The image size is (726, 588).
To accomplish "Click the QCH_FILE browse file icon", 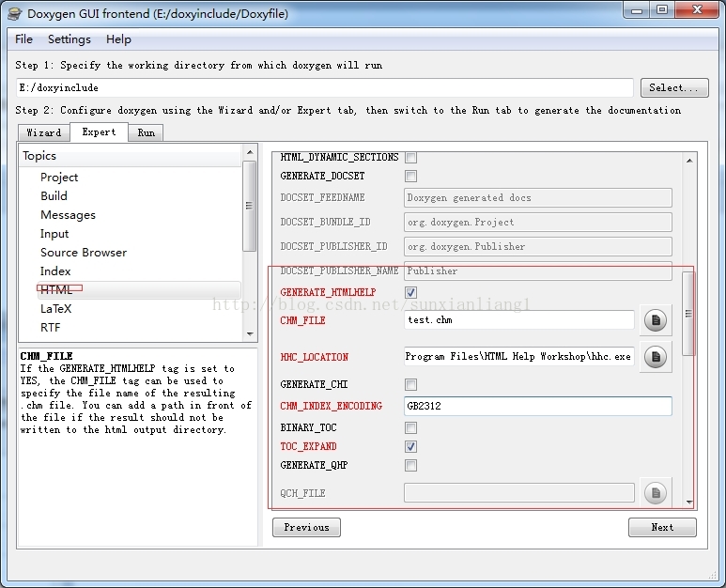I will pos(656,492).
